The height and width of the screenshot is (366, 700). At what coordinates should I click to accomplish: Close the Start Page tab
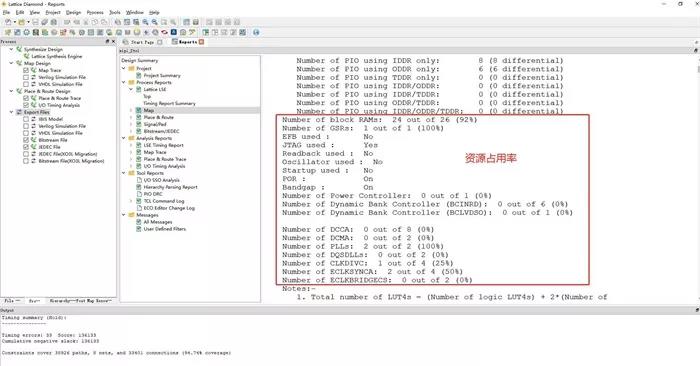[159, 42]
